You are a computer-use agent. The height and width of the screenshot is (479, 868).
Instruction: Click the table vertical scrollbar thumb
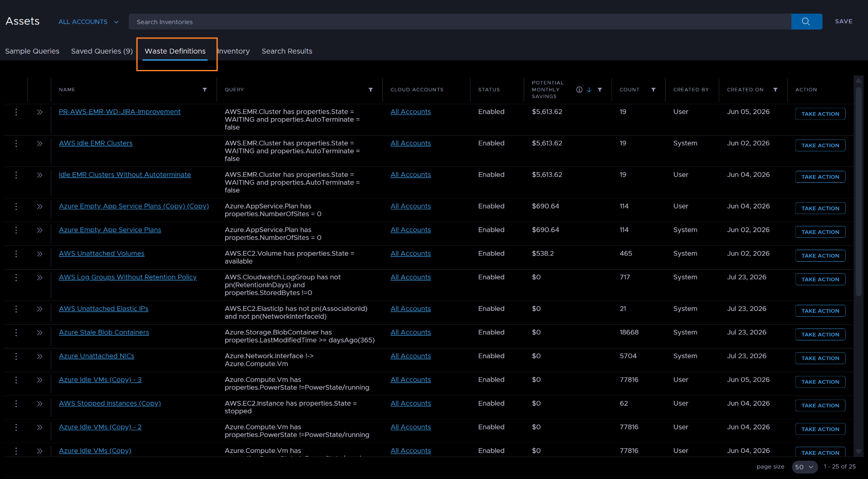click(x=859, y=191)
